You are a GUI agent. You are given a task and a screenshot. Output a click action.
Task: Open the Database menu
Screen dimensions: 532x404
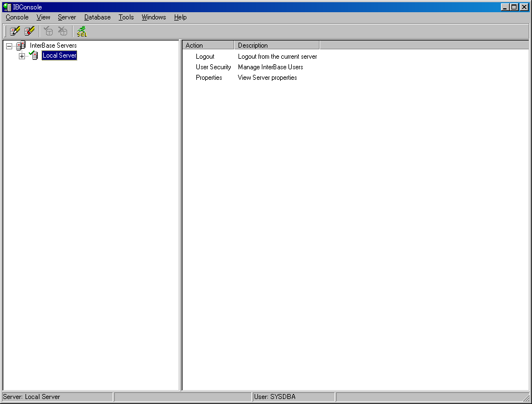[97, 17]
